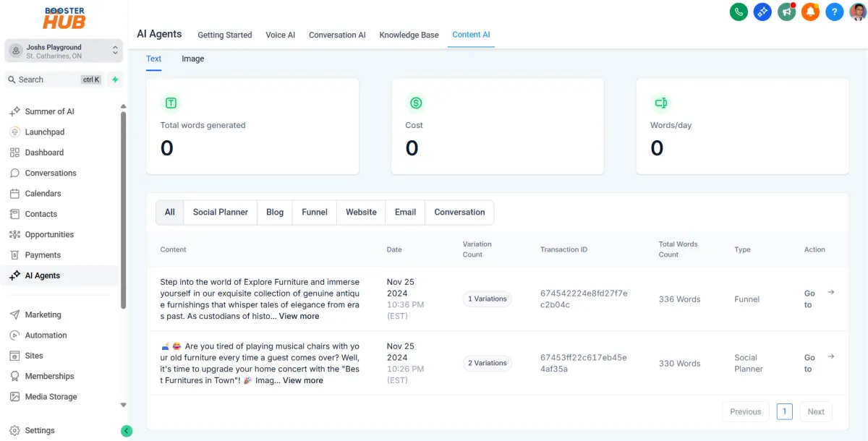Open Settings via the gear icon
868x441 pixels.
pos(14,430)
